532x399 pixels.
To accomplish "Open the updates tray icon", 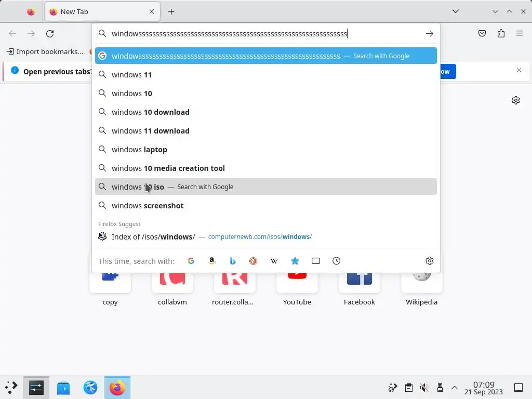I will click(393, 388).
